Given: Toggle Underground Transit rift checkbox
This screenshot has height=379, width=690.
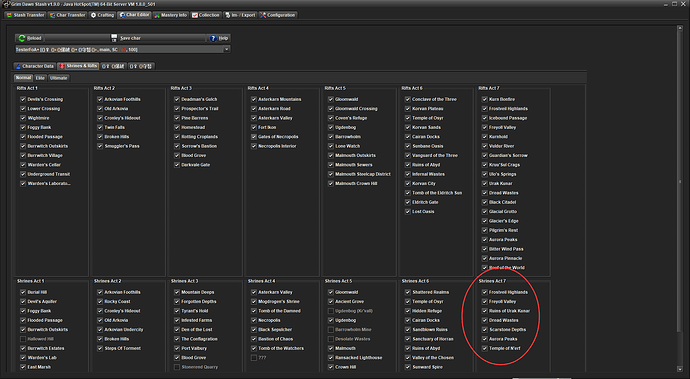Looking at the screenshot, I should 23,174.
